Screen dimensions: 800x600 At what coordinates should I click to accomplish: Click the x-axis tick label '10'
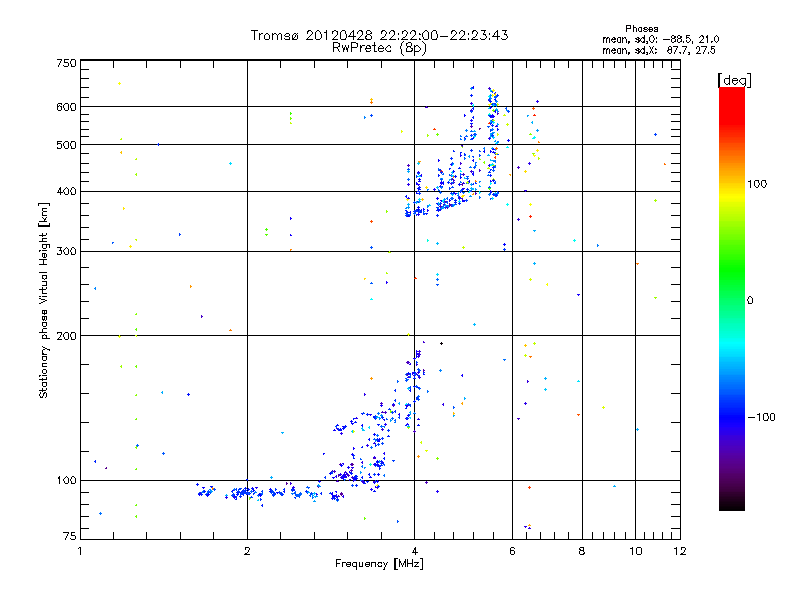(x=635, y=551)
